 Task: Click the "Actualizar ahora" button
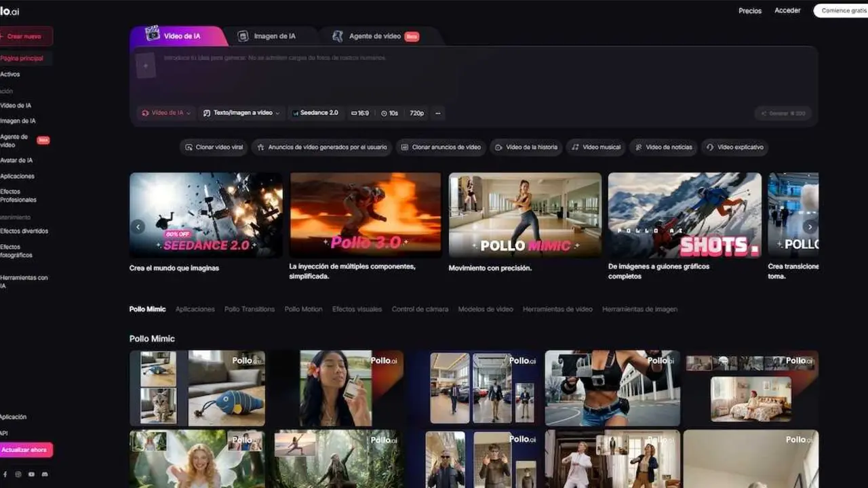point(24,449)
